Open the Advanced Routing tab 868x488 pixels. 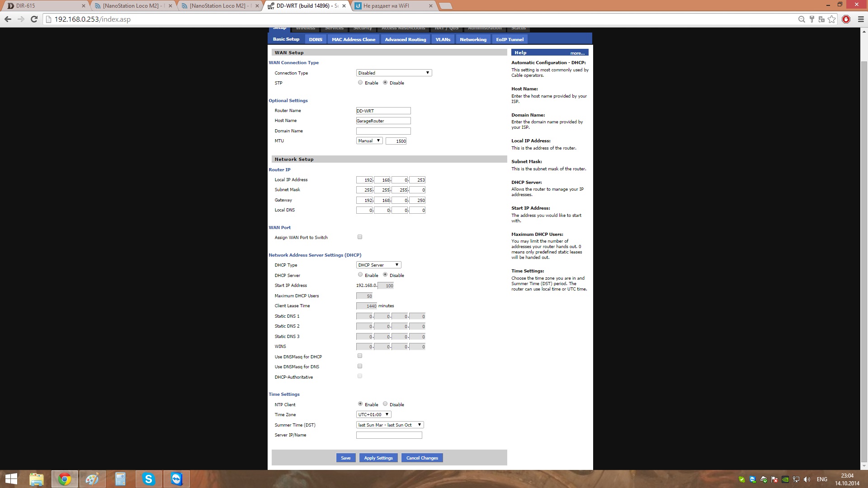click(x=405, y=39)
